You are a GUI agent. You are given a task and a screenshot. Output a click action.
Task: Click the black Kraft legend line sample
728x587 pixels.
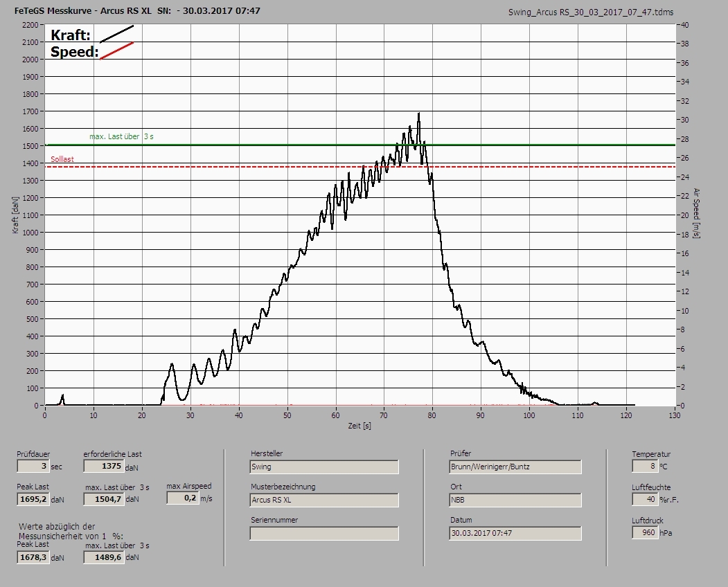[x=117, y=34]
